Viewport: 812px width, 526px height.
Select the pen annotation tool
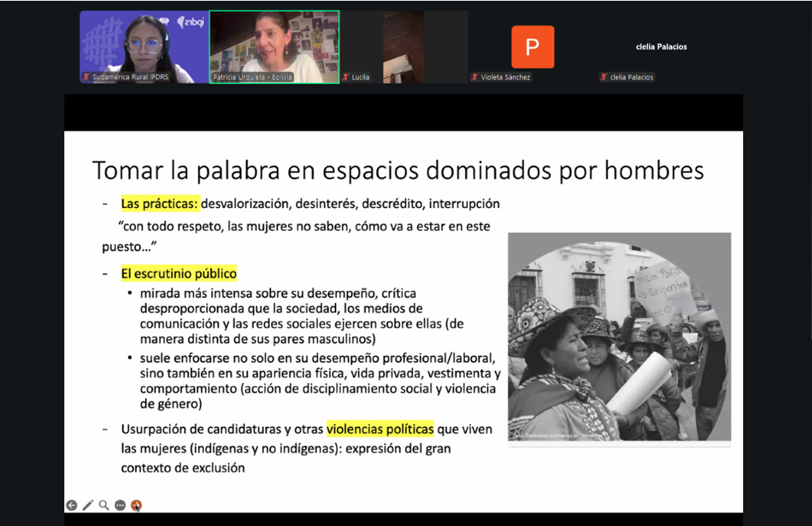point(87,505)
